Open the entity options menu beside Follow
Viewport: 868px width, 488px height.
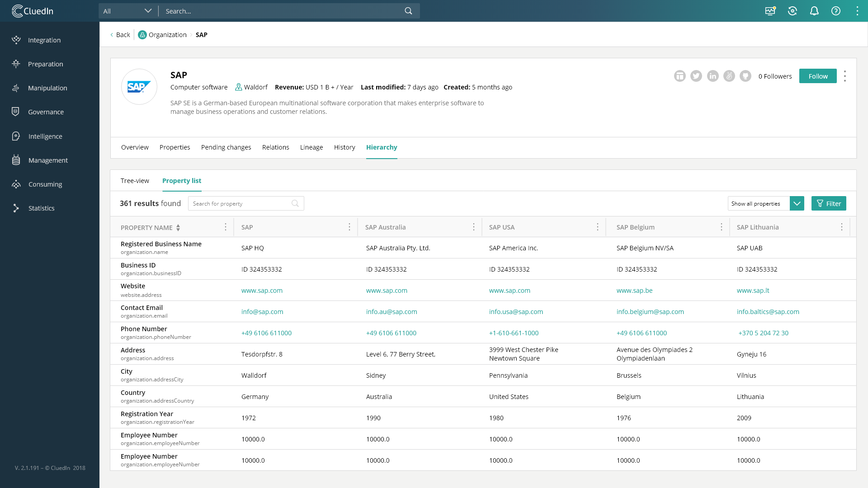[x=845, y=76]
